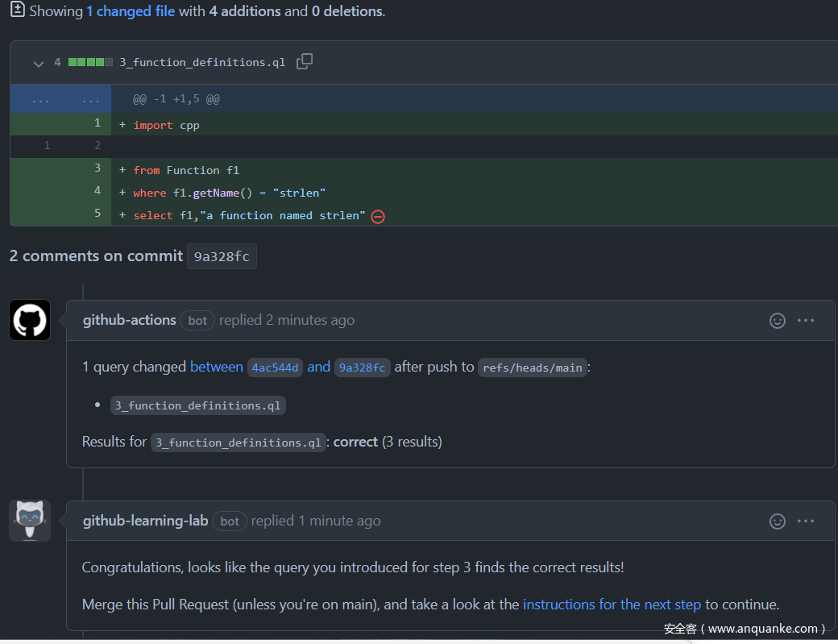Click the github-actions username

129,320
